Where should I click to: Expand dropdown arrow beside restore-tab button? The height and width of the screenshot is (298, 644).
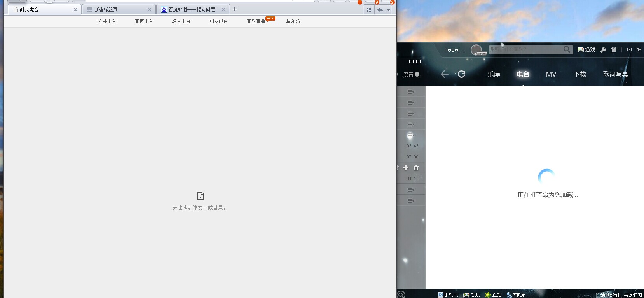pyautogui.click(x=389, y=10)
